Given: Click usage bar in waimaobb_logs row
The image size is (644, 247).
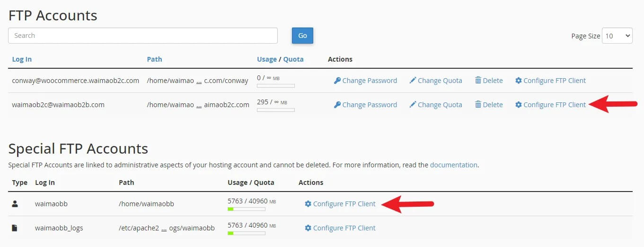Looking at the screenshot, I should 247,233.
